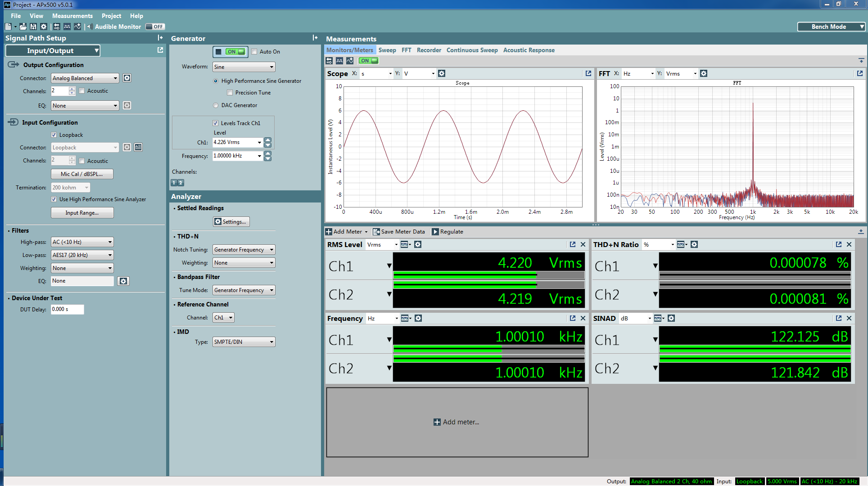The image size is (868, 486).
Task: Open SINAD meter settings gear
Action: coord(671,318)
